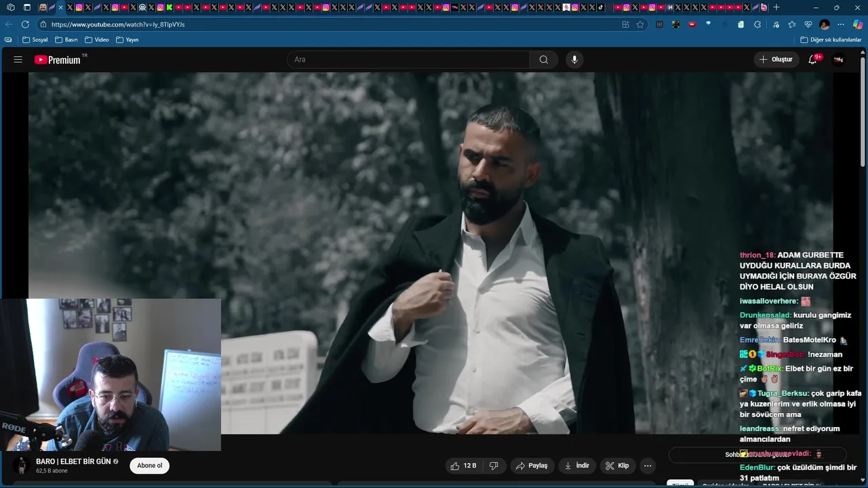Open Edge workspaces icon

(x=11, y=7)
